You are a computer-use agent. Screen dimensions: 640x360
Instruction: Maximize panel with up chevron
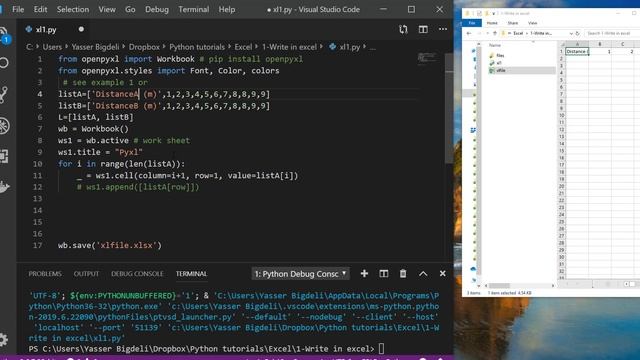pos(423,273)
